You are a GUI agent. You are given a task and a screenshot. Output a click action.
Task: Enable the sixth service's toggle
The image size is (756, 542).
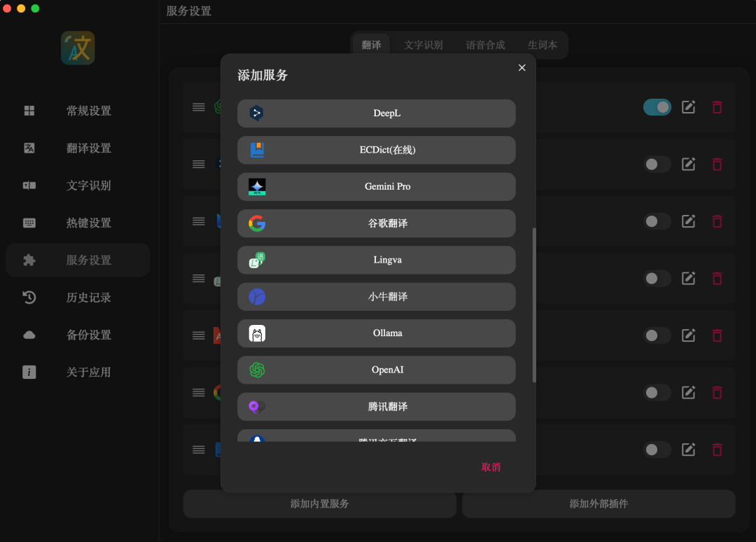(657, 393)
